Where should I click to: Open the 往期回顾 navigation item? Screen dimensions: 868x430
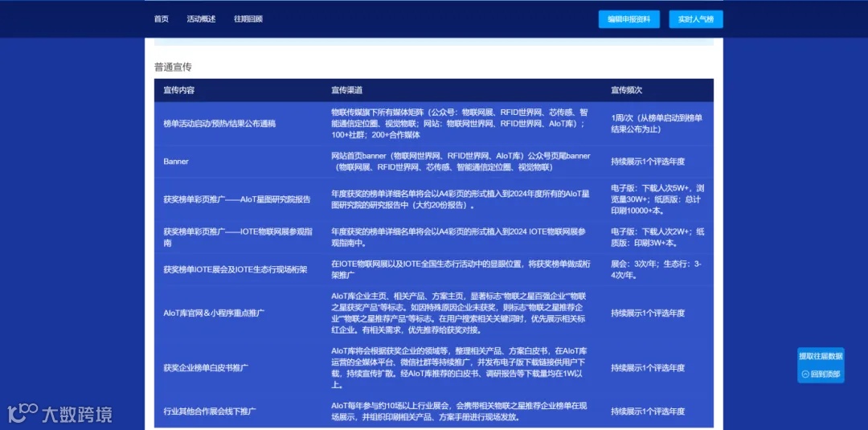point(248,18)
